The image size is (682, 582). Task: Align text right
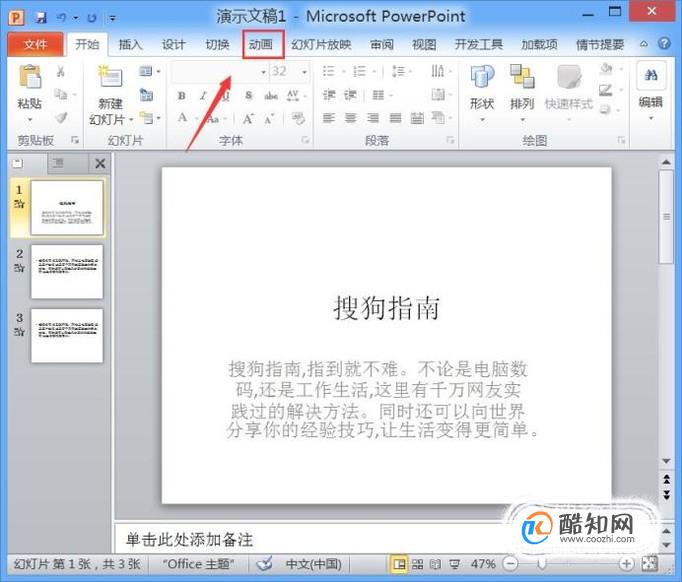click(373, 118)
